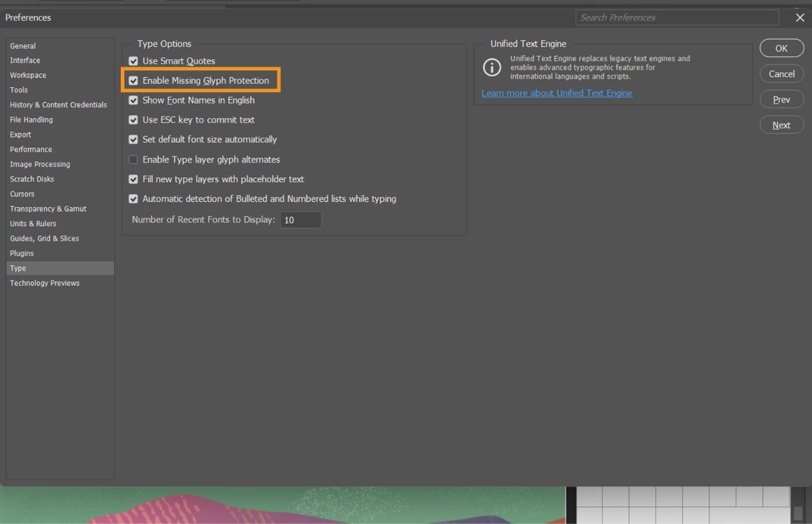Open Scratch Disks preferences
The image size is (812, 524).
32,179
